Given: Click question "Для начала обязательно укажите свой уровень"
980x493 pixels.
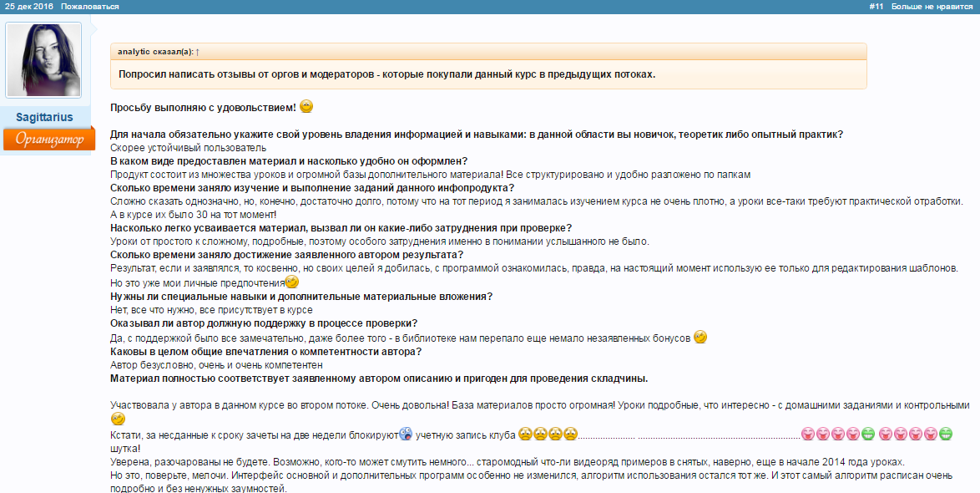Looking at the screenshot, I should click(477, 135).
